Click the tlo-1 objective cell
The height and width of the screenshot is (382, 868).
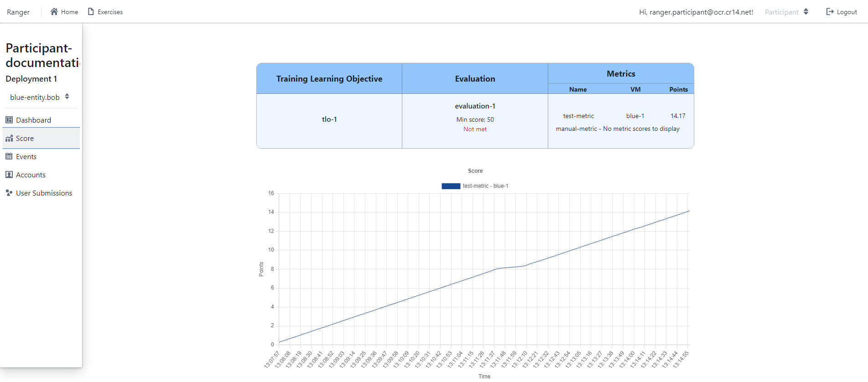point(329,119)
